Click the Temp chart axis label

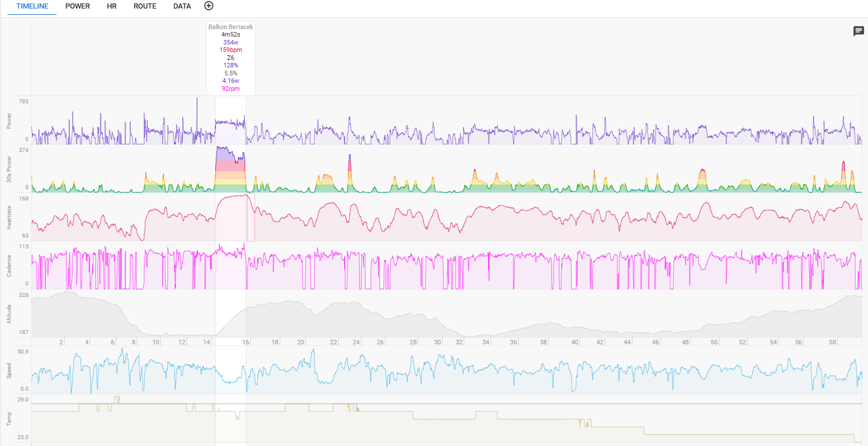point(9,420)
